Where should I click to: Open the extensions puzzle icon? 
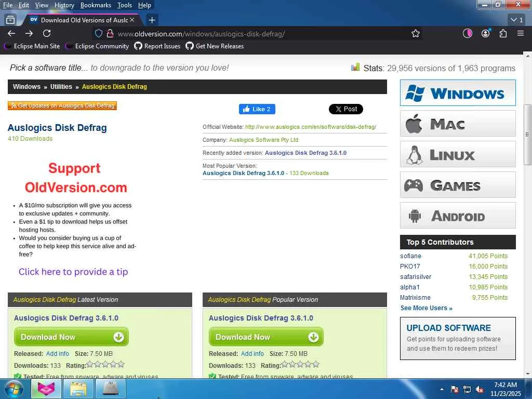pyautogui.click(x=503, y=33)
